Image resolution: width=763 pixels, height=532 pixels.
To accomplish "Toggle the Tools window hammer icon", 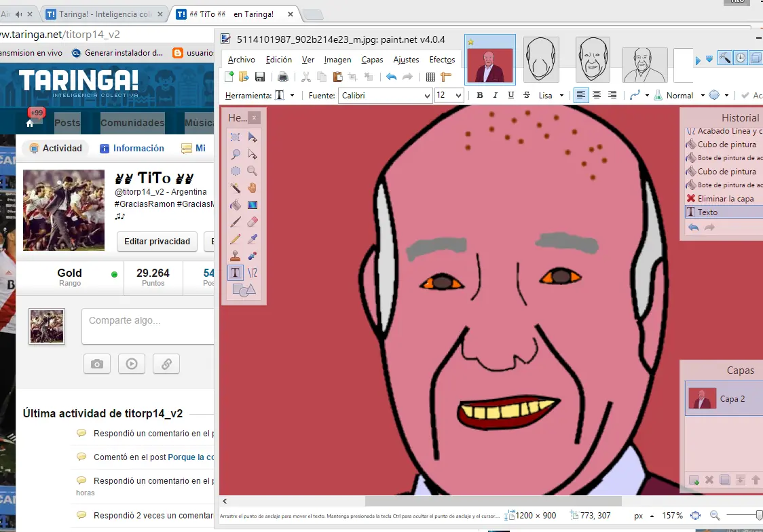I will pyautogui.click(x=724, y=58).
